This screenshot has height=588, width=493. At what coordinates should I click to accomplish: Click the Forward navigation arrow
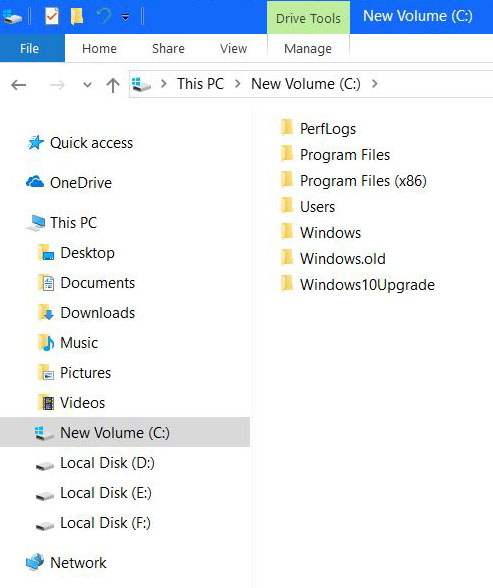(x=57, y=85)
